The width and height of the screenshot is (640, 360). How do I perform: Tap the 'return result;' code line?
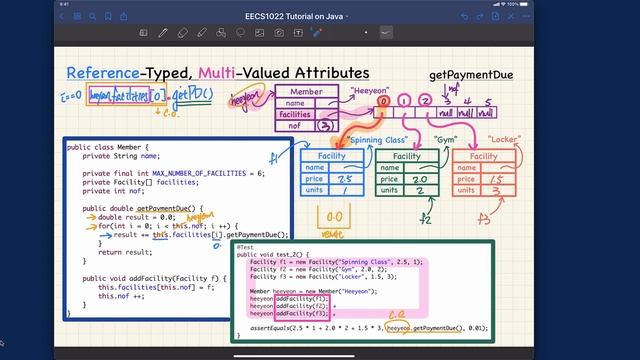click(125, 252)
